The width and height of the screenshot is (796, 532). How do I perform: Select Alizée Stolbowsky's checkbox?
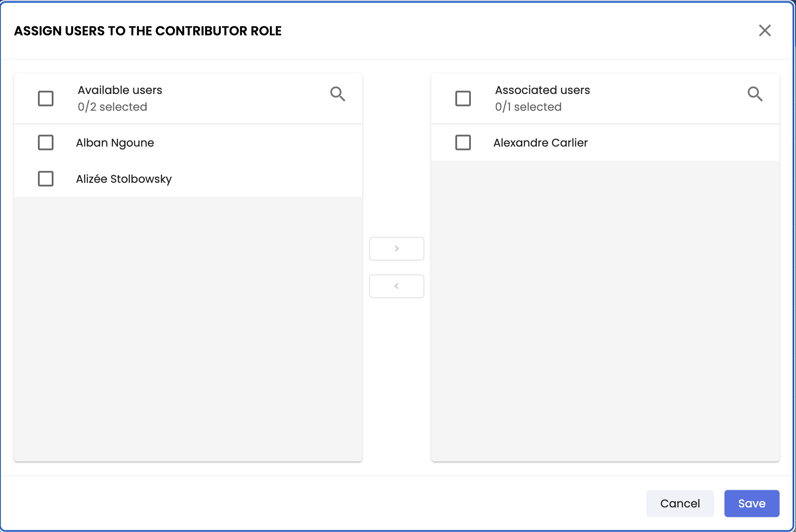(x=46, y=179)
